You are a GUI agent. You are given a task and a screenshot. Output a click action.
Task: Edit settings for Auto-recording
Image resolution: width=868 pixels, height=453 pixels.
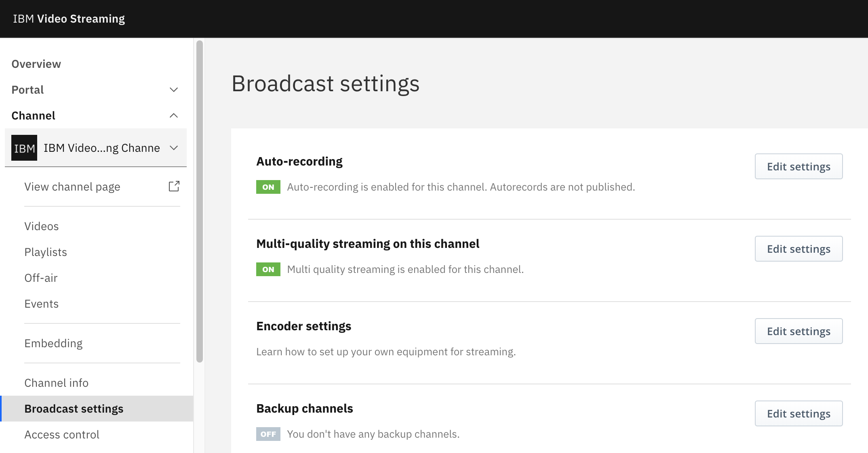[798, 166]
